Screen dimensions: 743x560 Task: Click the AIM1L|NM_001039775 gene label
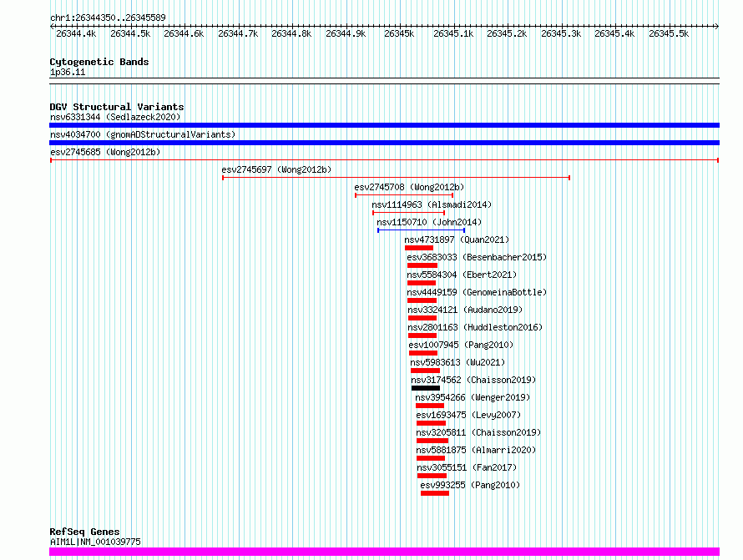coord(95,542)
